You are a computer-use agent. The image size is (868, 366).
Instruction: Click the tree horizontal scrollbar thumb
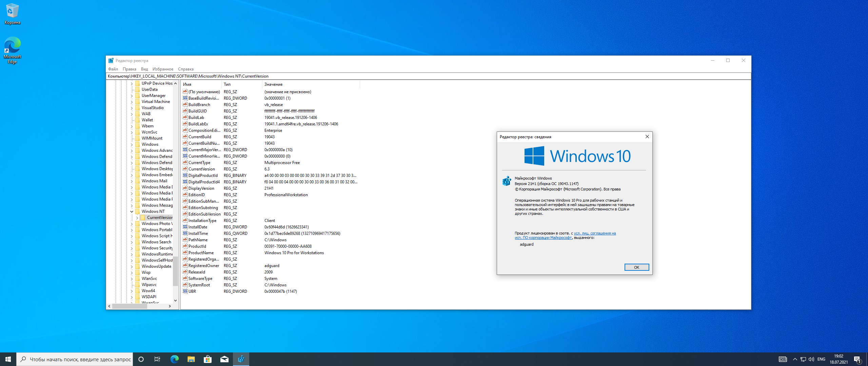click(x=130, y=306)
